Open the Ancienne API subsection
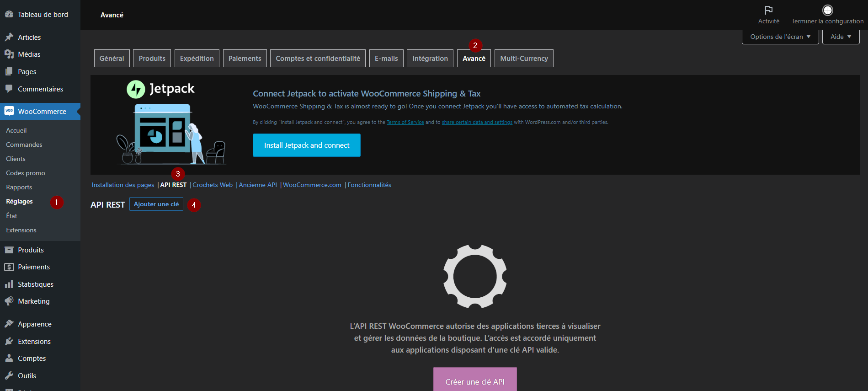 point(258,185)
